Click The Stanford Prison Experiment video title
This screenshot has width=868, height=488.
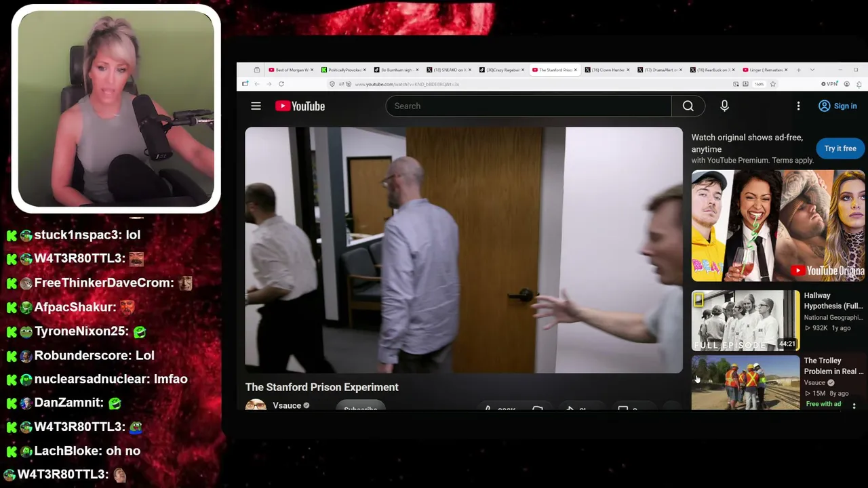pyautogui.click(x=322, y=387)
